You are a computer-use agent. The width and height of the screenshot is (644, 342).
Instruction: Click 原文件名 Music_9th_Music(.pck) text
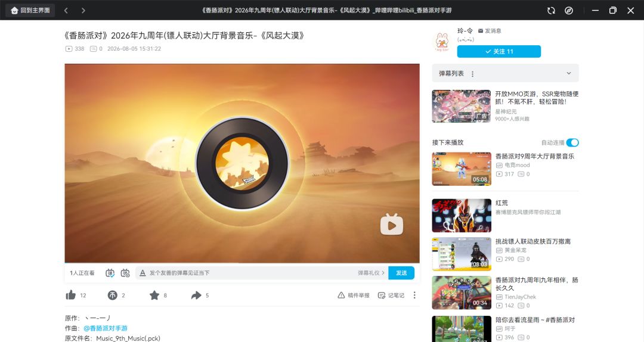pos(113,338)
